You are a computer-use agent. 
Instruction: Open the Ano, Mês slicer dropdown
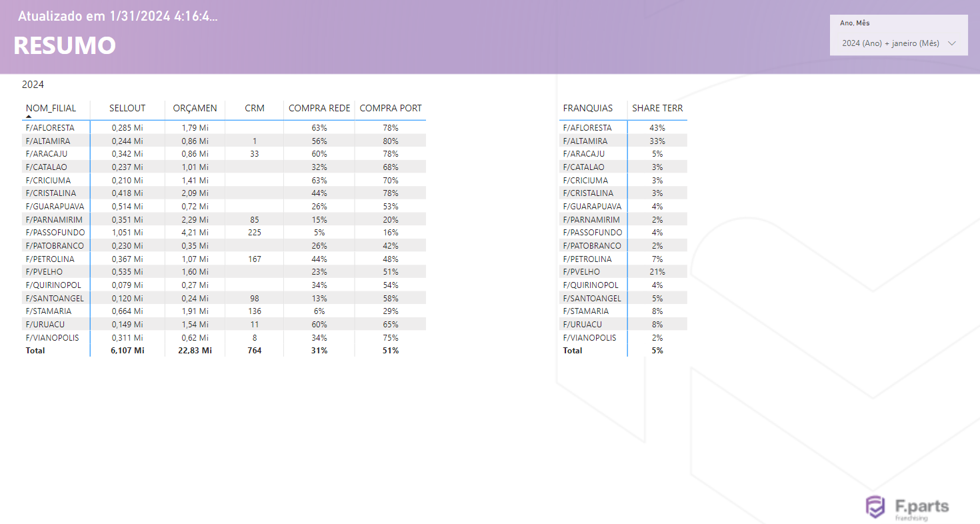(x=899, y=43)
